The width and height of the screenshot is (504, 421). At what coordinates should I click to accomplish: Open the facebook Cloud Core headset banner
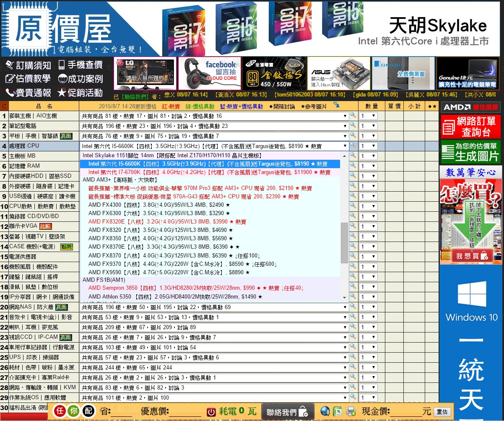pos(210,73)
